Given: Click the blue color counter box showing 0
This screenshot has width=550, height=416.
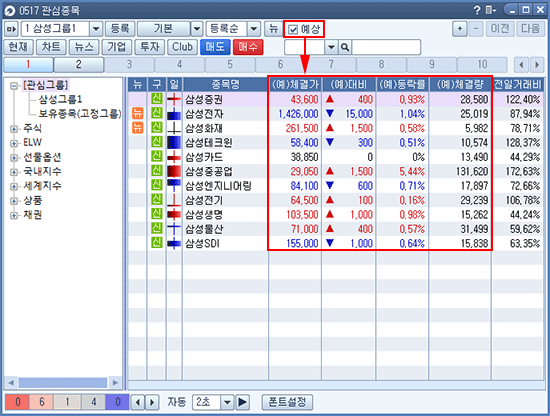Looking at the screenshot, I should tap(118, 402).
